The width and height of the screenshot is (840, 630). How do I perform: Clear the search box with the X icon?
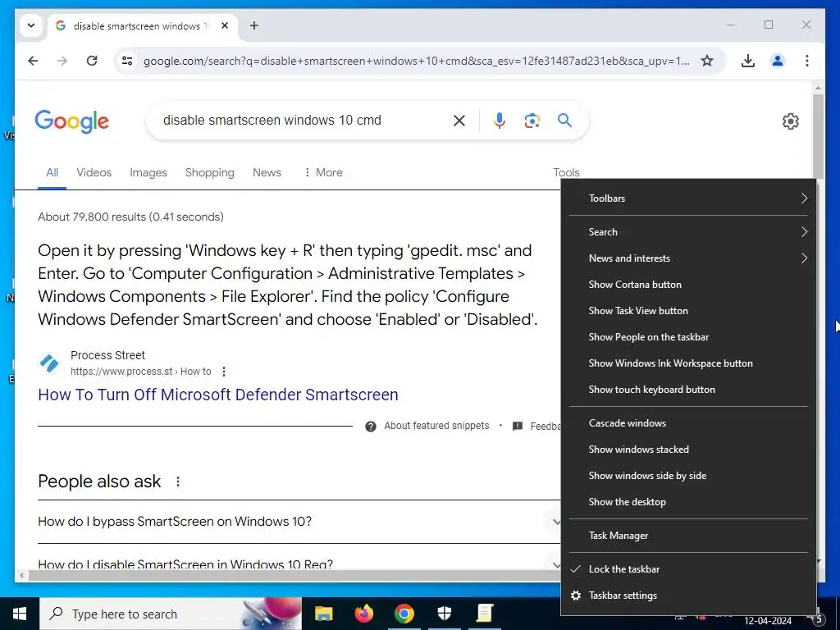click(x=459, y=121)
